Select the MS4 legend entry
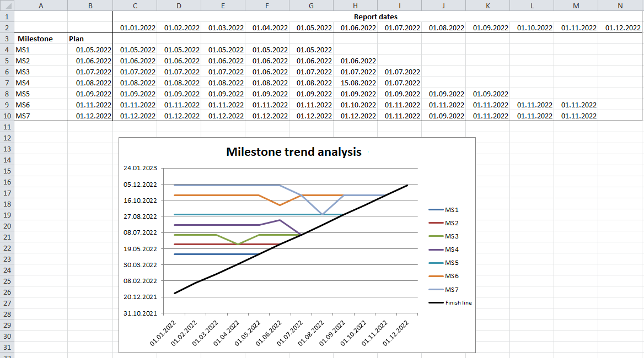Screen dimensions: 644x358 pyautogui.click(x=450, y=249)
